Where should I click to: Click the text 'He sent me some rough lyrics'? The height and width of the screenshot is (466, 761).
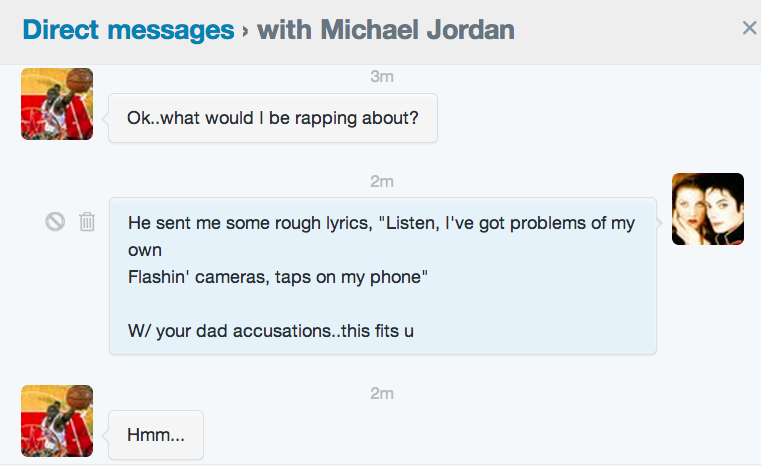point(248,223)
